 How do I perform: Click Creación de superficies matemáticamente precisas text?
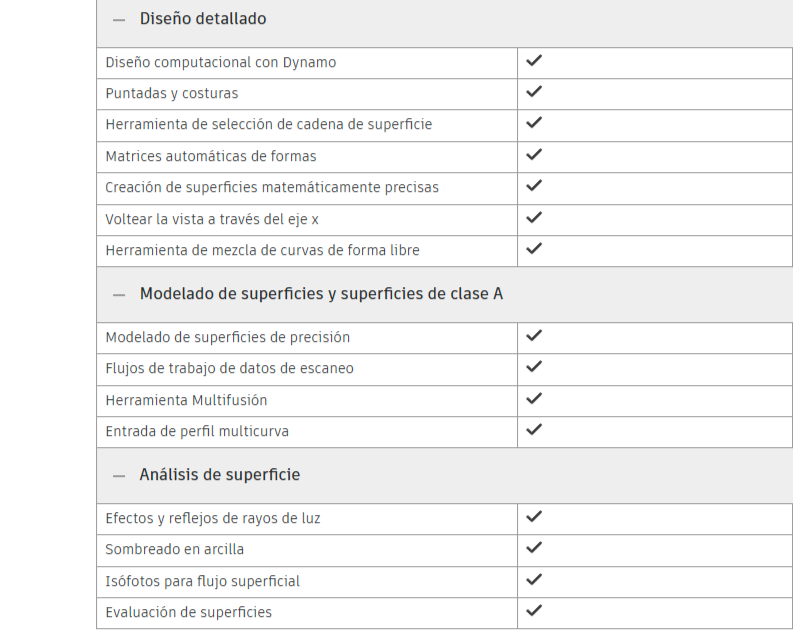[272, 187]
